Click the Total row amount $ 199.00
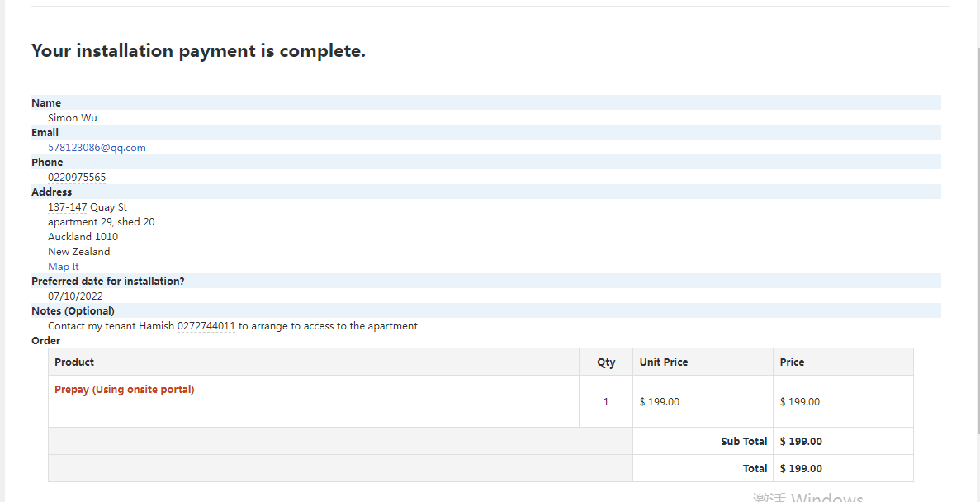The width and height of the screenshot is (980, 502). tap(801, 469)
